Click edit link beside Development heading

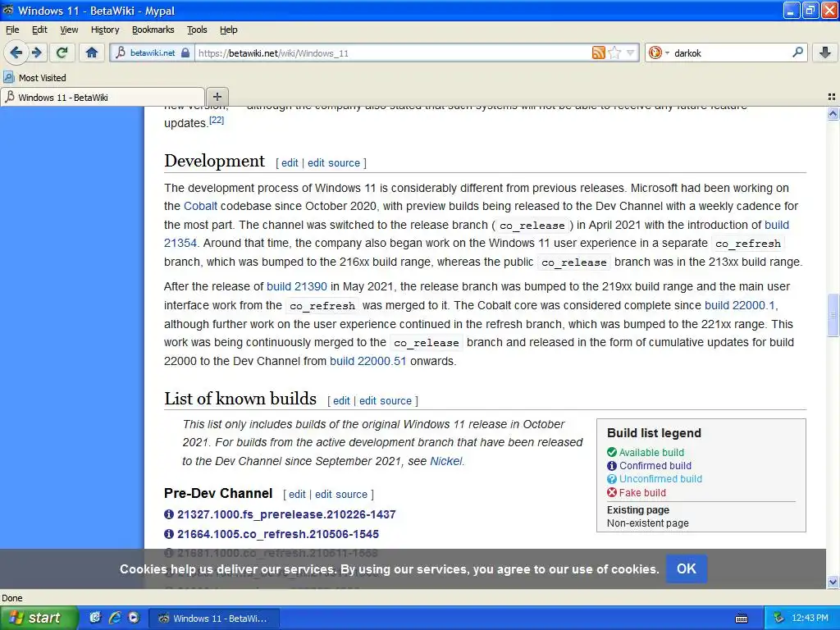click(290, 163)
